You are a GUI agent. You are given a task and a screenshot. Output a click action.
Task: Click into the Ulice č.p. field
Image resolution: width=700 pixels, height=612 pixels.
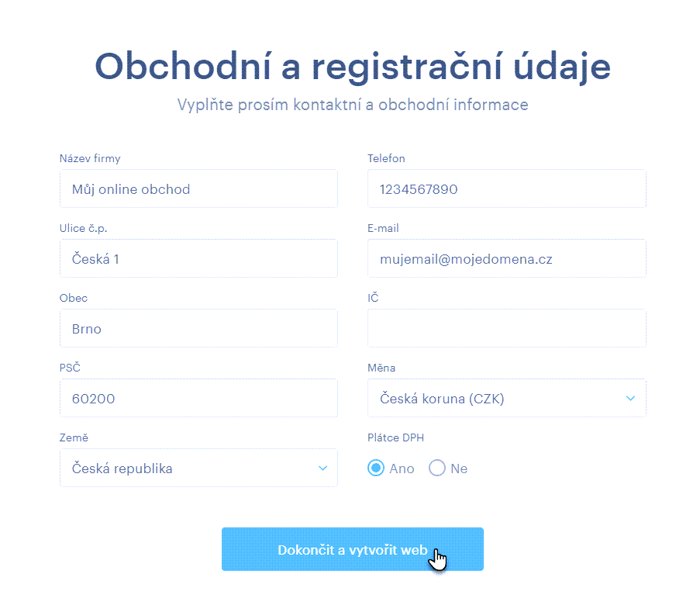coord(198,259)
